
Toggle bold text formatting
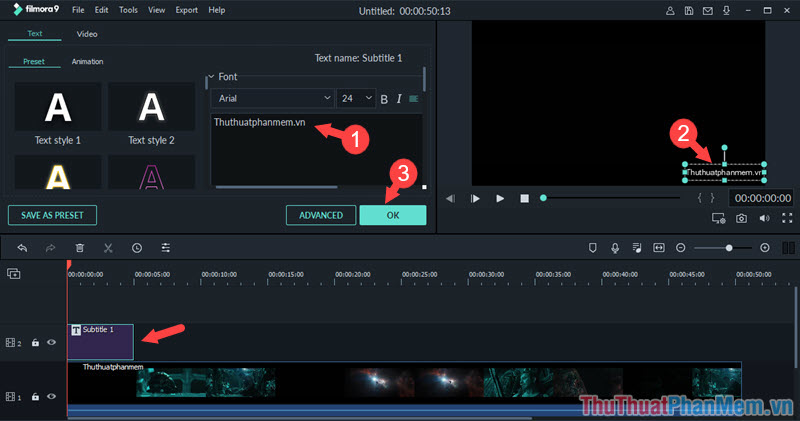tap(384, 99)
